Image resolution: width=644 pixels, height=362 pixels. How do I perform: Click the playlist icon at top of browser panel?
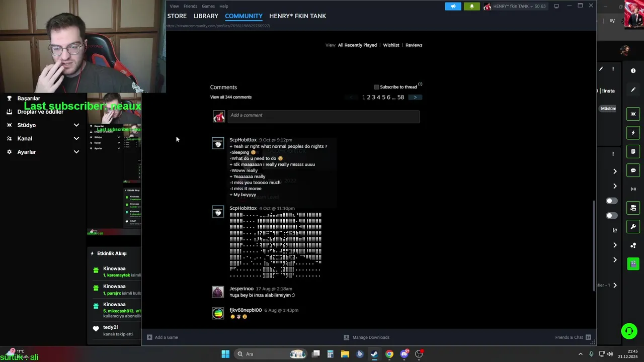tap(612, 21)
